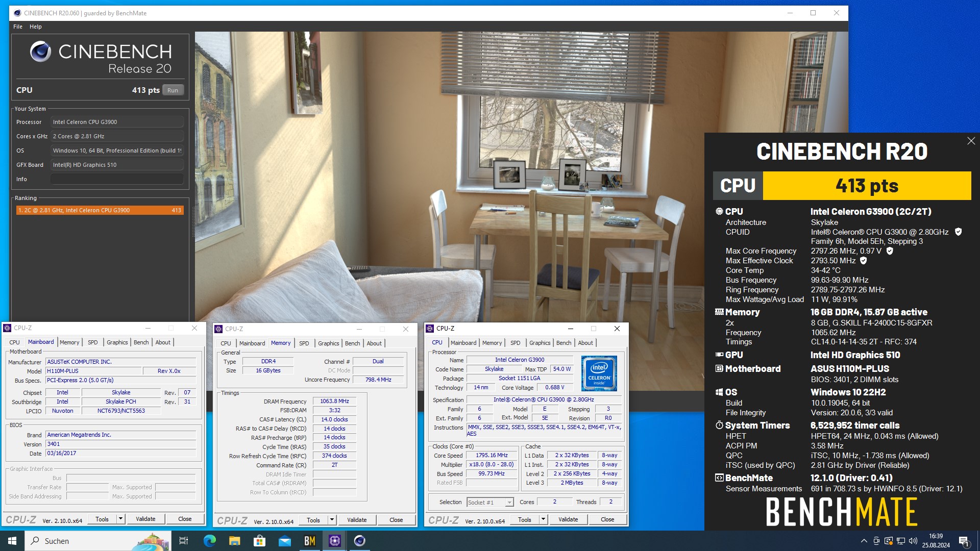Switch to Cinebench via taskbar icon
980x551 pixels.
pos(359,541)
